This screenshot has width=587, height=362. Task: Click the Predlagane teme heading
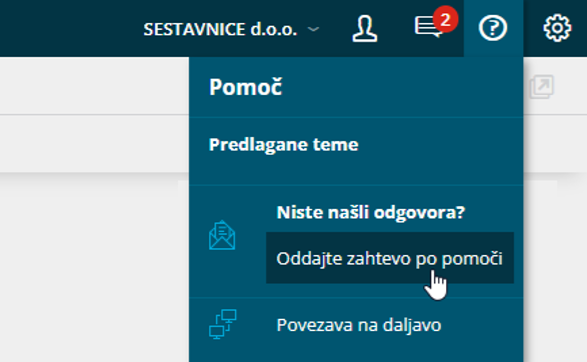[x=283, y=145]
